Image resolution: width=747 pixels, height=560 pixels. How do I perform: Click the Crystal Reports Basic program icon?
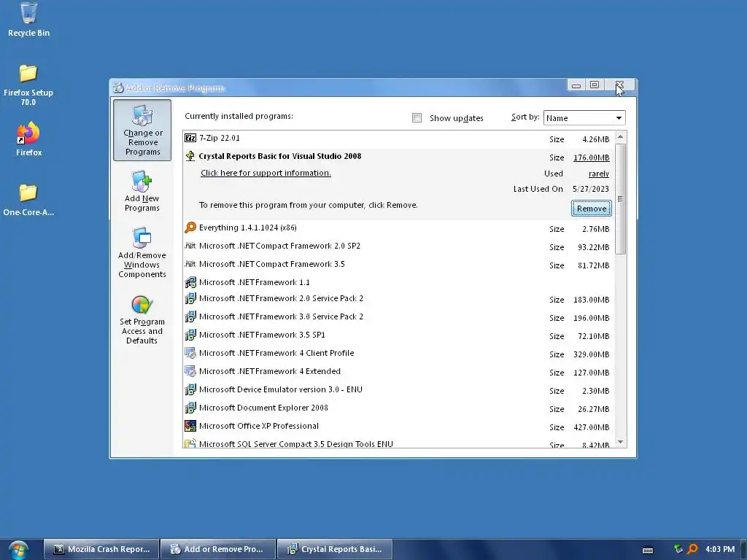coord(190,156)
